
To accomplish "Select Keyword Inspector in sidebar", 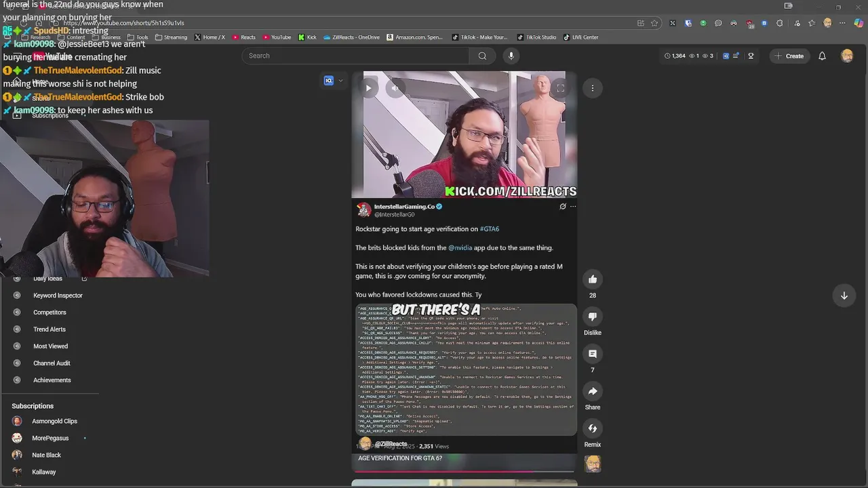I will [x=58, y=296].
